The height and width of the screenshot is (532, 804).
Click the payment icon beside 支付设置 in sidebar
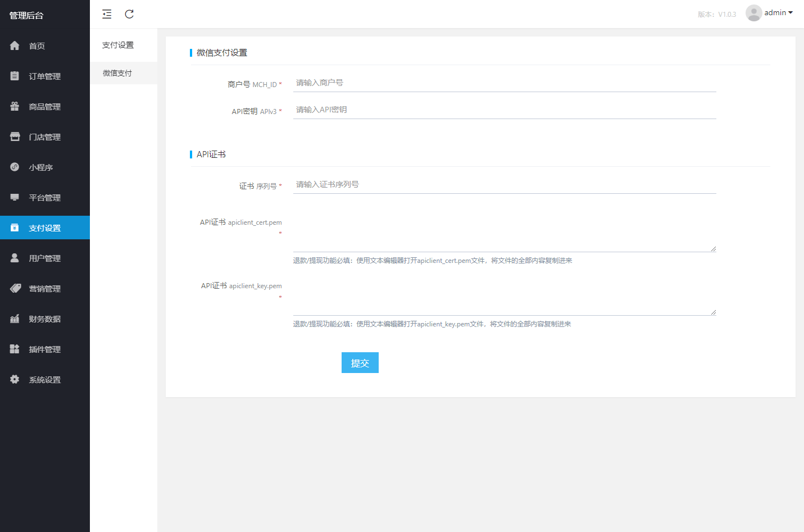point(15,228)
